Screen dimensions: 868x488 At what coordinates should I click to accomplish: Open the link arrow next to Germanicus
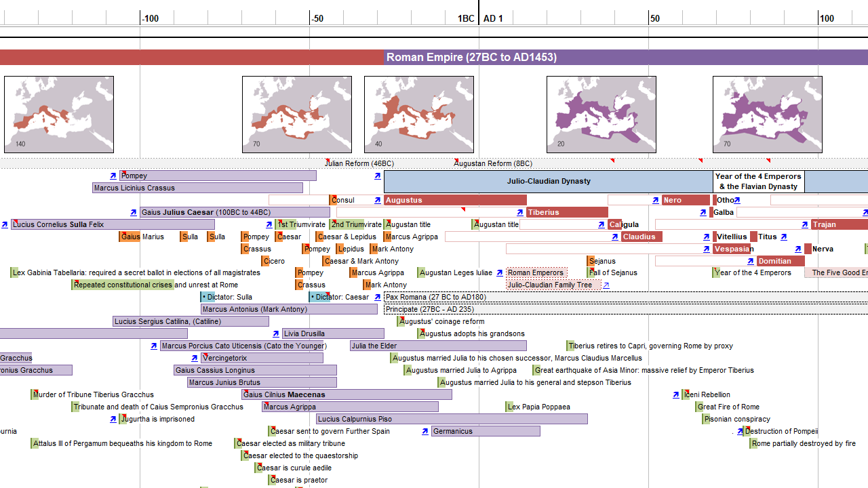(x=425, y=431)
